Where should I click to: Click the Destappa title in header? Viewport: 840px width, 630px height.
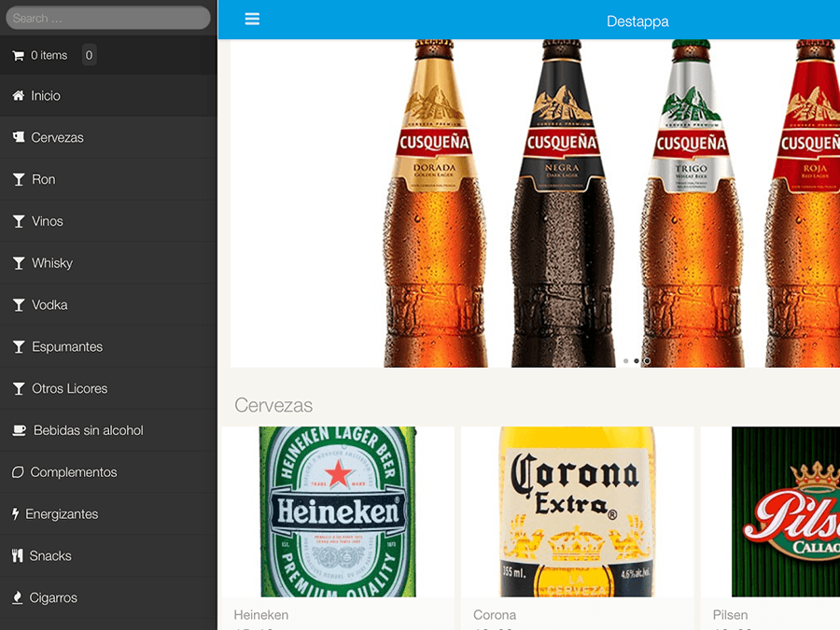tap(637, 21)
